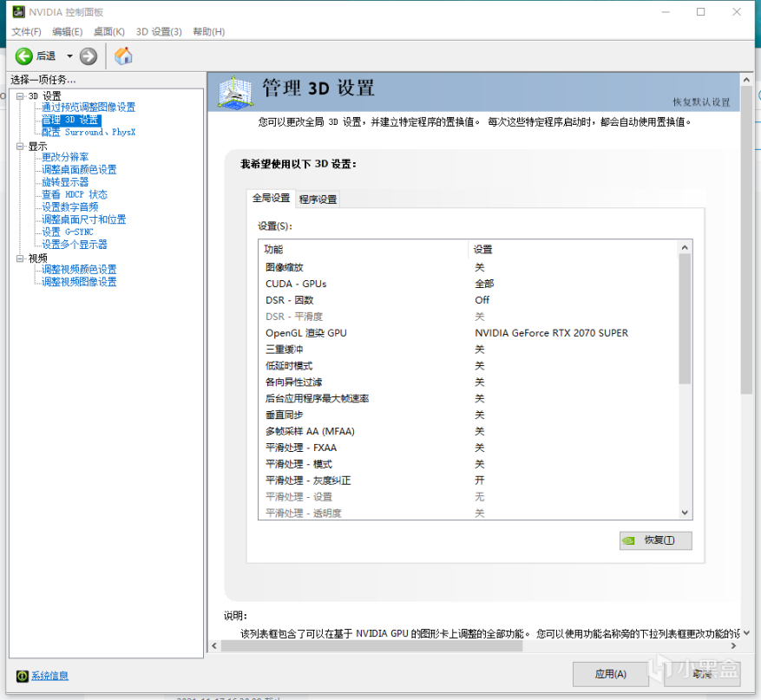Click the 全部 value for CUDA GPUs

484,284
